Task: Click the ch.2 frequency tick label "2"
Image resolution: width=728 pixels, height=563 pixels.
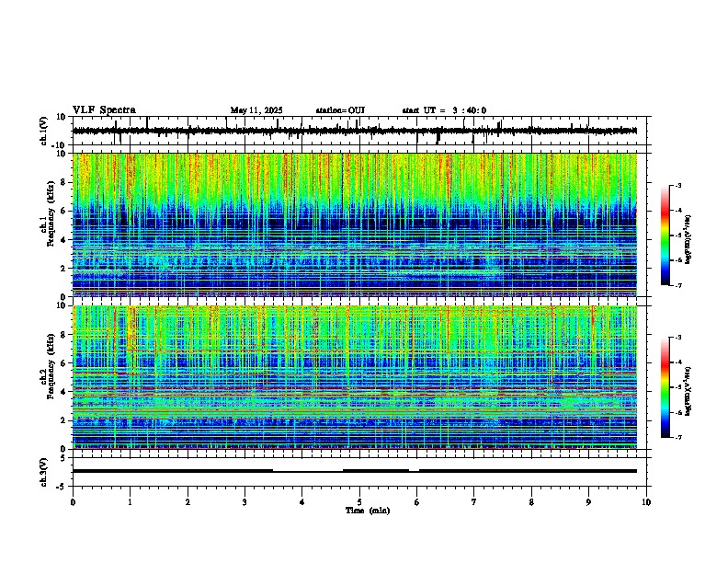Action: [x=64, y=420]
